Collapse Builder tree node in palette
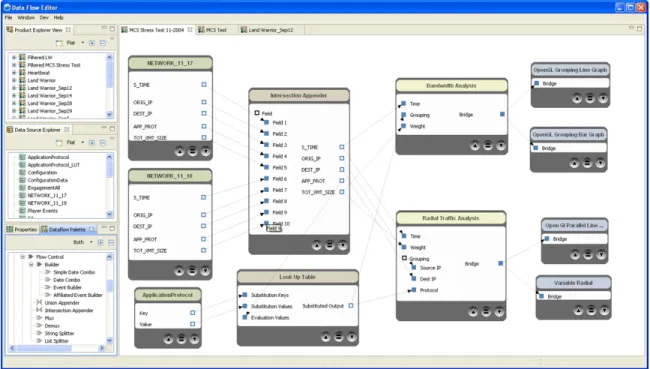The image size is (650, 369). (x=31, y=264)
